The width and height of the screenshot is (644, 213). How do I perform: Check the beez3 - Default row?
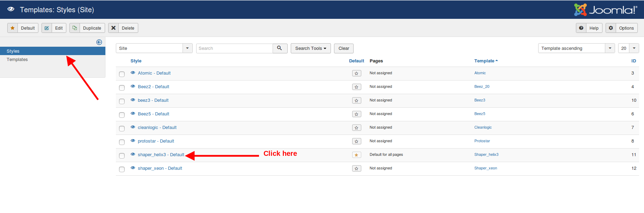click(122, 101)
